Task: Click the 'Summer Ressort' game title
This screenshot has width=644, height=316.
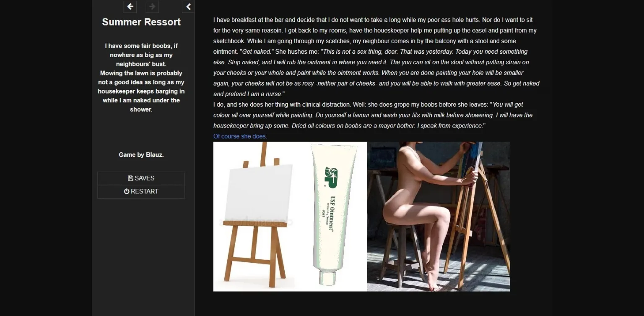Action: 141,22
